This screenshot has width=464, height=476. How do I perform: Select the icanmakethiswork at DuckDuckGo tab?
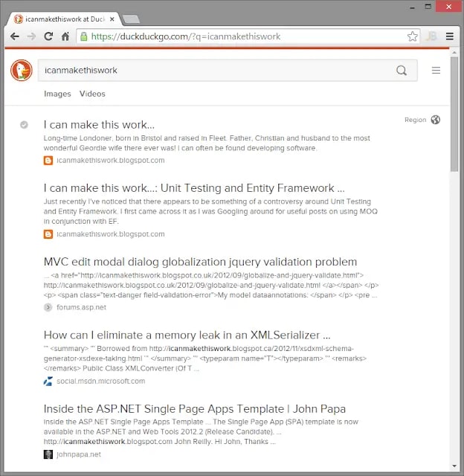[x=65, y=19]
